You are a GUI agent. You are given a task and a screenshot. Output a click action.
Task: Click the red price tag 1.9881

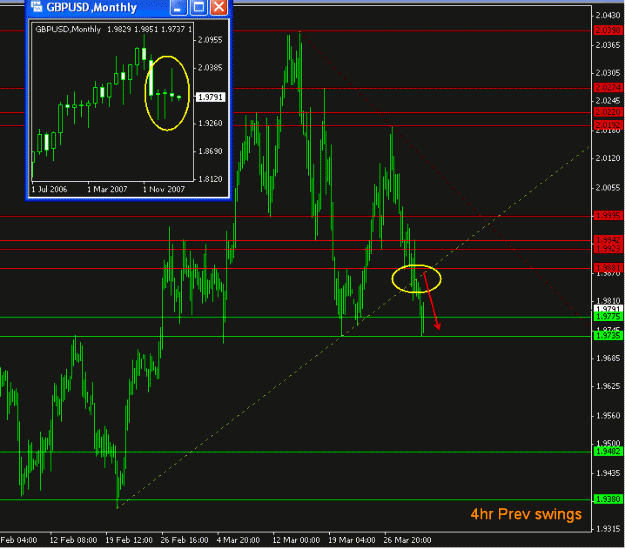(608, 268)
